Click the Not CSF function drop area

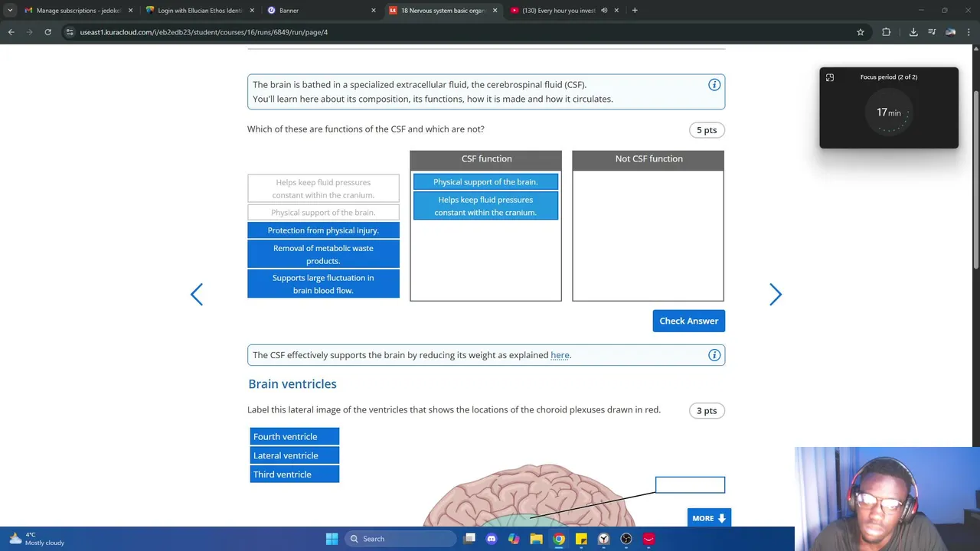[648, 236]
